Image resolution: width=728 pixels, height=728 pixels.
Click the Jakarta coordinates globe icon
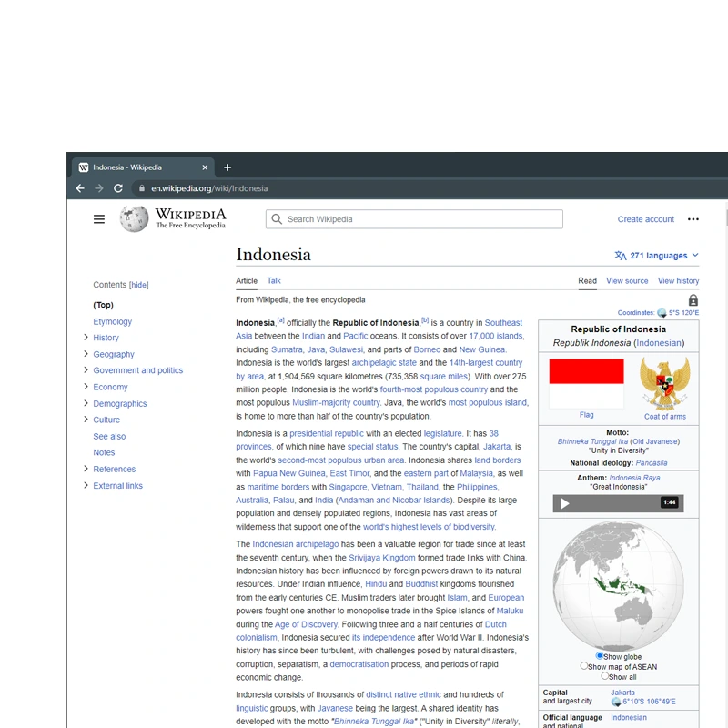point(616,702)
